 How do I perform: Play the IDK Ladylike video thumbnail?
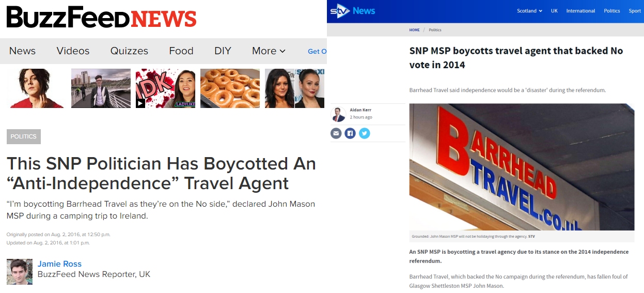click(165, 88)
